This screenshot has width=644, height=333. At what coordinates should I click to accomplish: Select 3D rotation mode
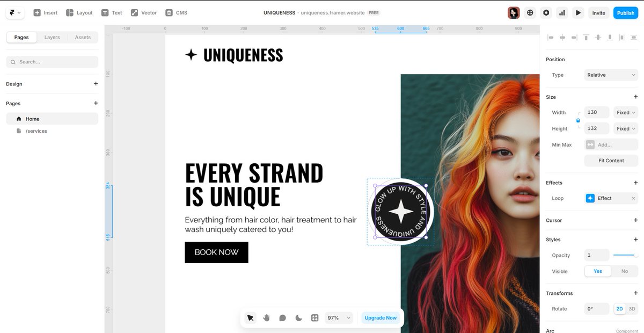coord(632,309)
